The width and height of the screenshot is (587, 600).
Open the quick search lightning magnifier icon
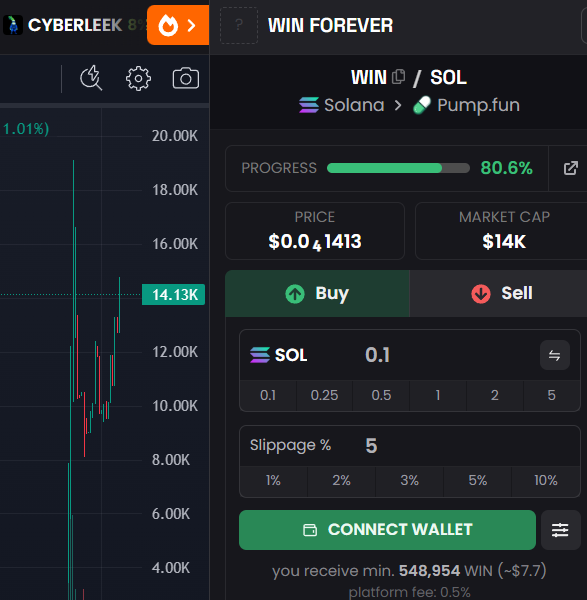coord(91,78)
